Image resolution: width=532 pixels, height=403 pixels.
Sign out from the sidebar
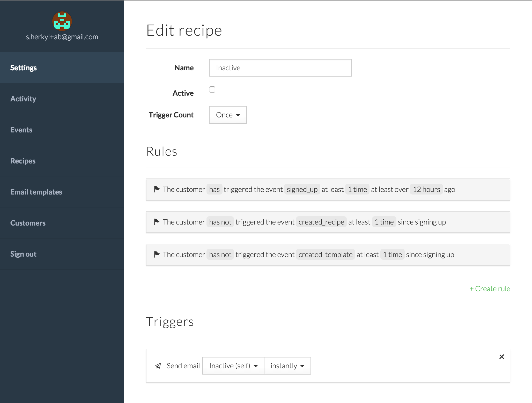23,254
